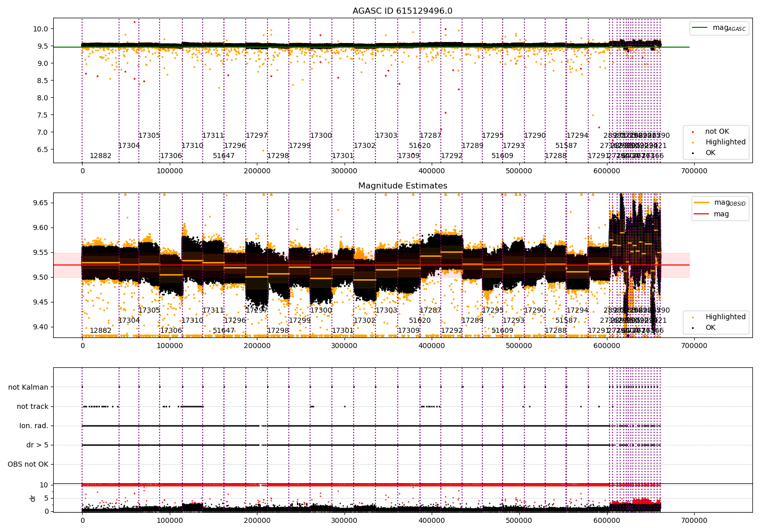Click the '10.0' y-axis tick label
Viewport: 760px width, 532px height.
(40, 29)
